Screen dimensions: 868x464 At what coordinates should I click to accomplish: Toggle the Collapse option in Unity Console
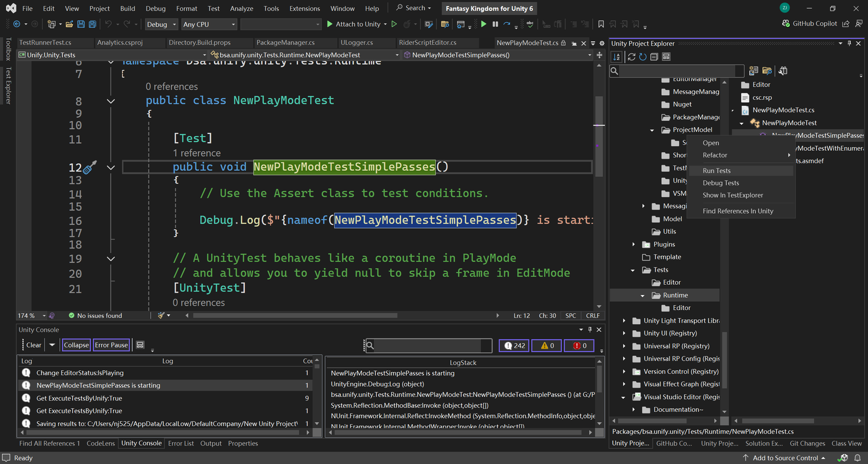pyautogui.click(x=76, y=345)
